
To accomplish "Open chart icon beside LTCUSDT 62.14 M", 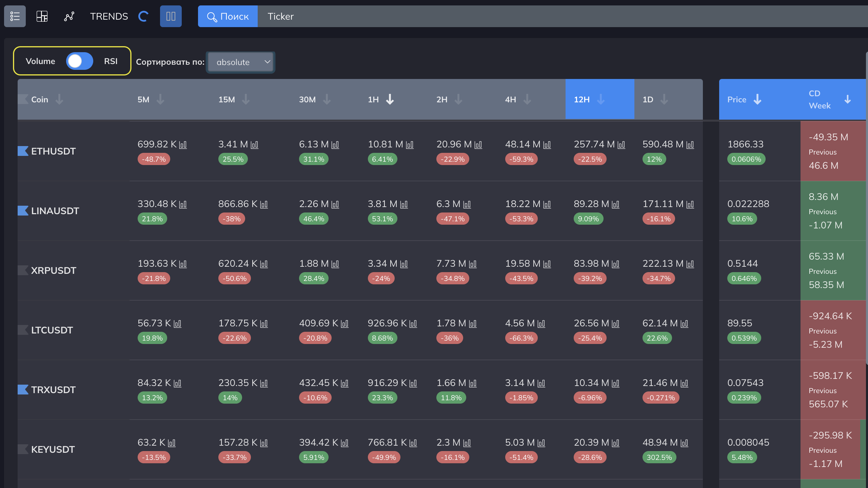I will pos(684,324).
